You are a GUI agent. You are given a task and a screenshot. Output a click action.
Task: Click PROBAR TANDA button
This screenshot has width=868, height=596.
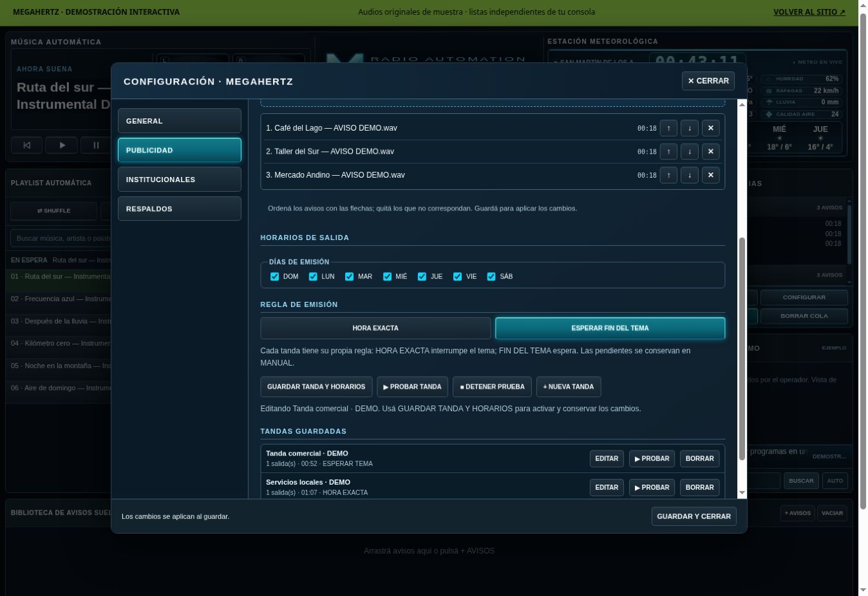click(412, 387)
